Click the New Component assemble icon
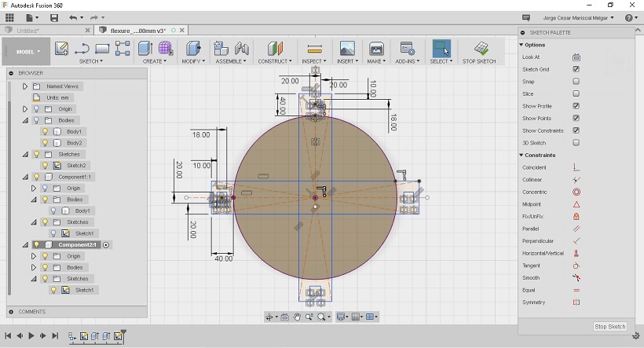 tap(221, 49)
